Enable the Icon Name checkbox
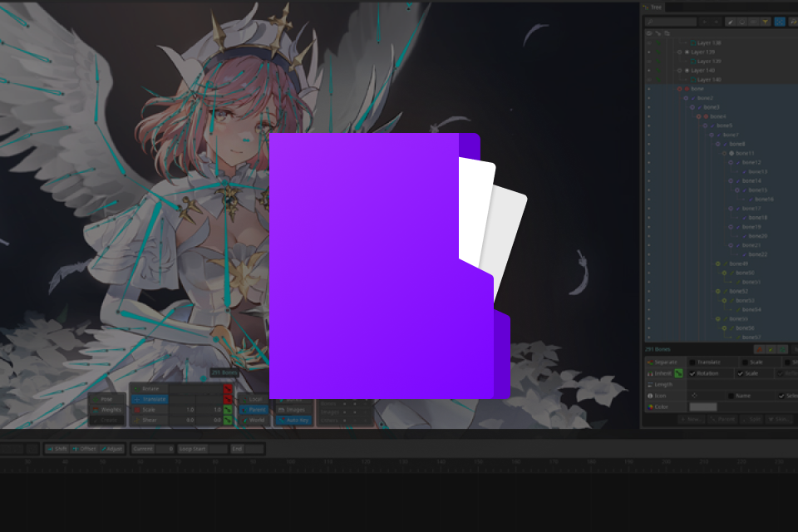The image size is (798, 532). 731,396
